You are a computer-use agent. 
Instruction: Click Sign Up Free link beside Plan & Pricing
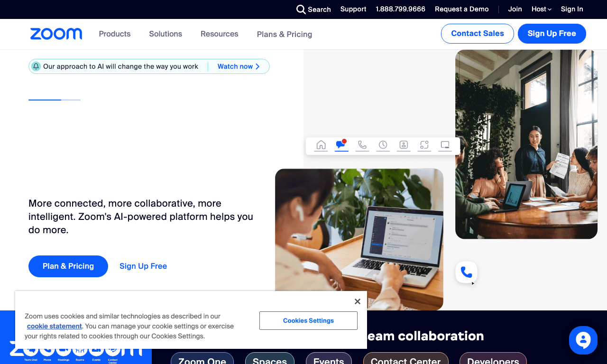pos(143,266)
